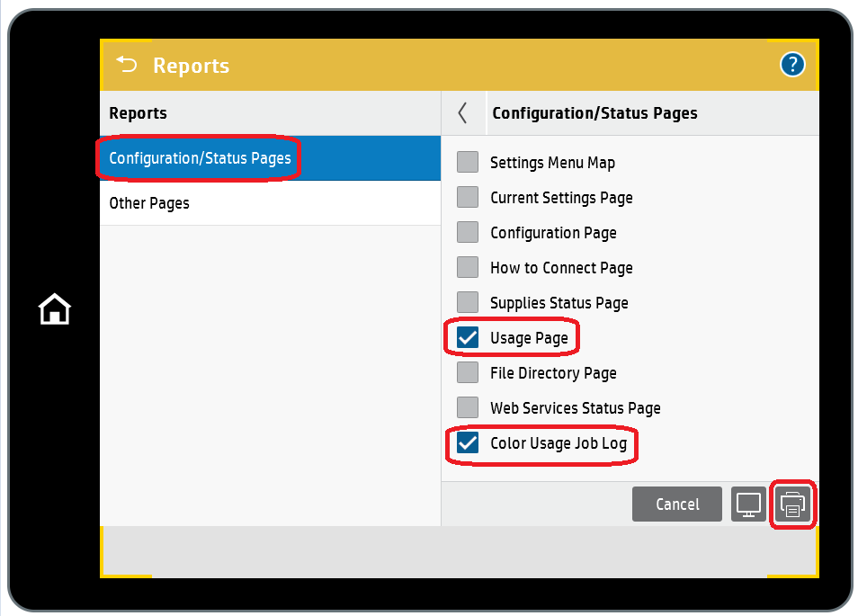Open the Help question mark icon
This screenshot has width=858, height=616.
[791, 65]
